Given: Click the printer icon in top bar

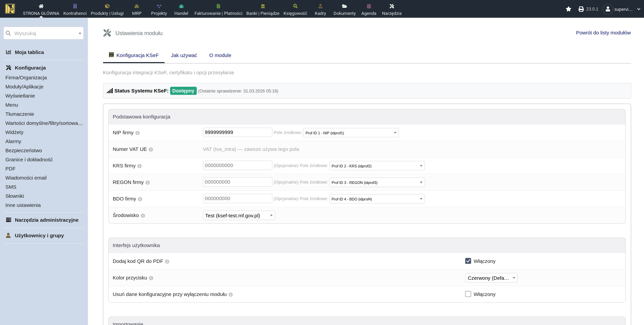Looking at the screenshot, I should click(581, 9).
